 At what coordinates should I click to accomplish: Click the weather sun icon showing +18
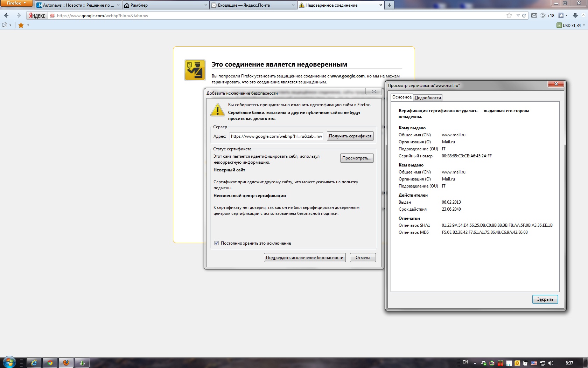(543, 15)
